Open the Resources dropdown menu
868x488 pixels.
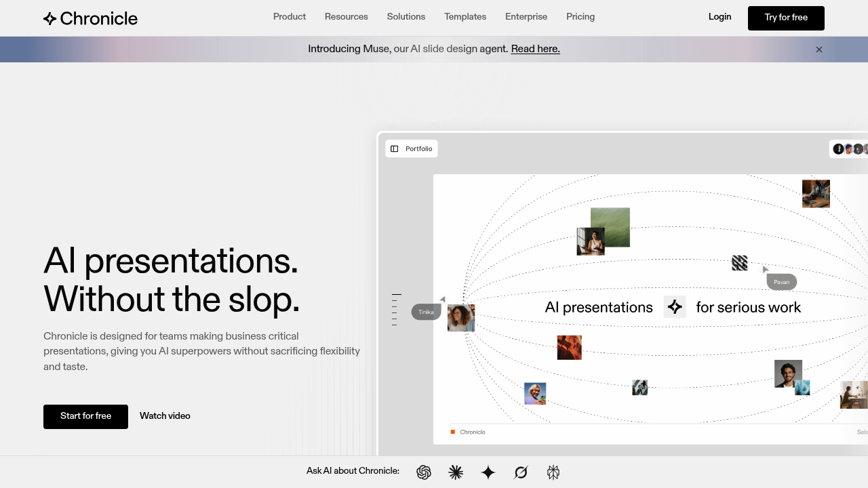tap(346, 16)
